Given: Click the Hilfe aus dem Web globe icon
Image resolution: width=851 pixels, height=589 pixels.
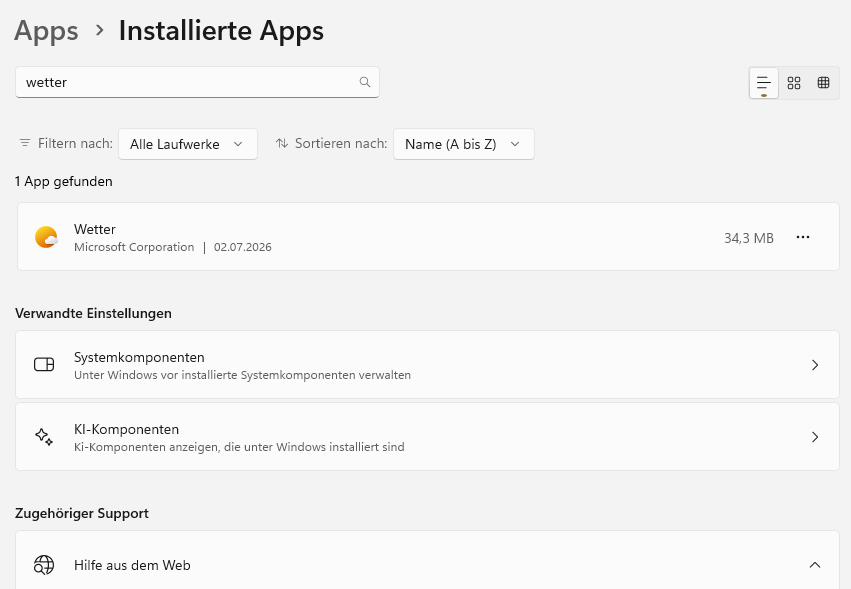Looking at the screenshot, I should coord(44,565).
